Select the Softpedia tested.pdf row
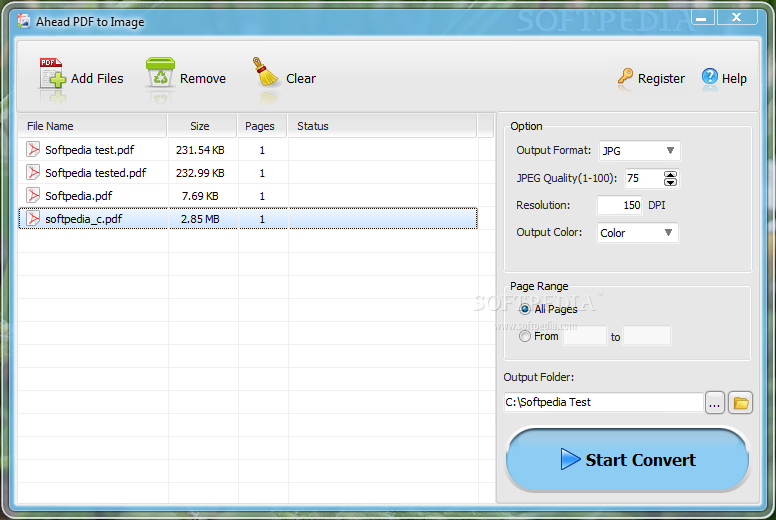This screenshot has height=520, width=776. (x=247, y=173)
